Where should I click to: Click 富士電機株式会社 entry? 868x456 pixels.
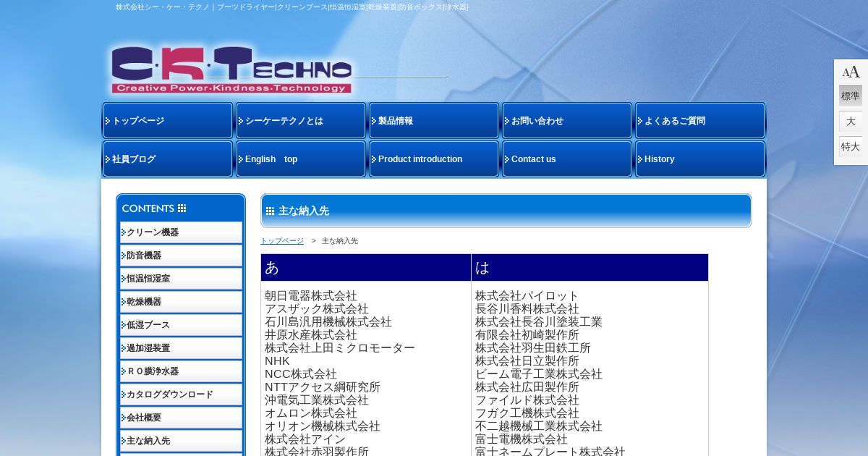tap(522, 439)
